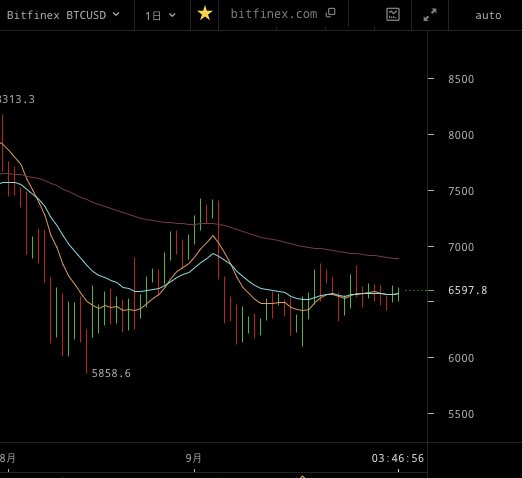The width and height of the screenshot is (522, 478).
Task: Toggle the yellow favorite star
Action: pos(205,14)
